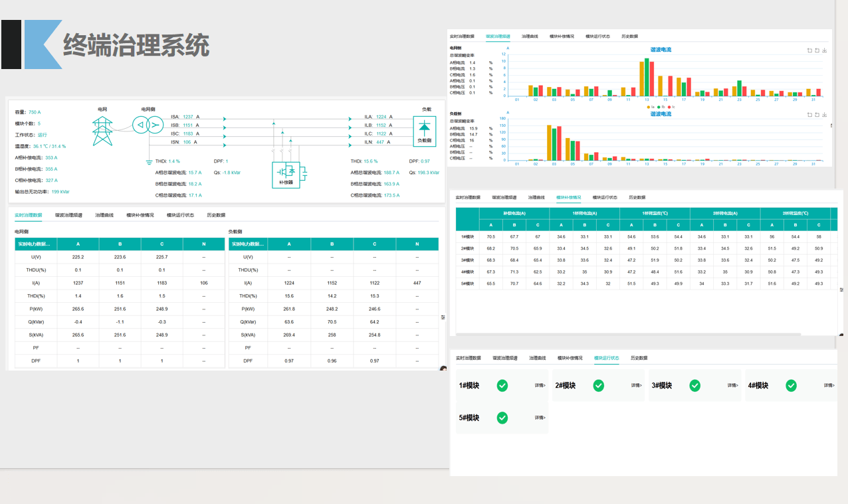
Task: Click the compensator icon labeled 补偿器
Action: pos(286,175)
